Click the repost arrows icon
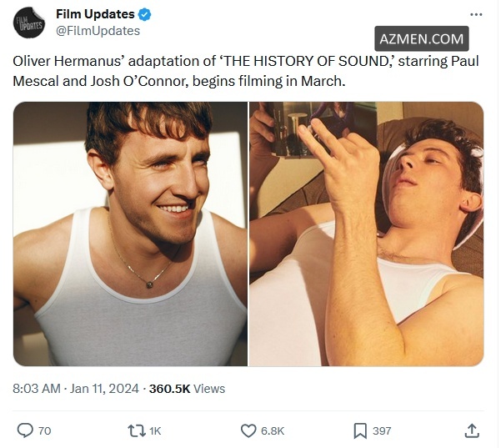501x448 pixels. point(135,430)
